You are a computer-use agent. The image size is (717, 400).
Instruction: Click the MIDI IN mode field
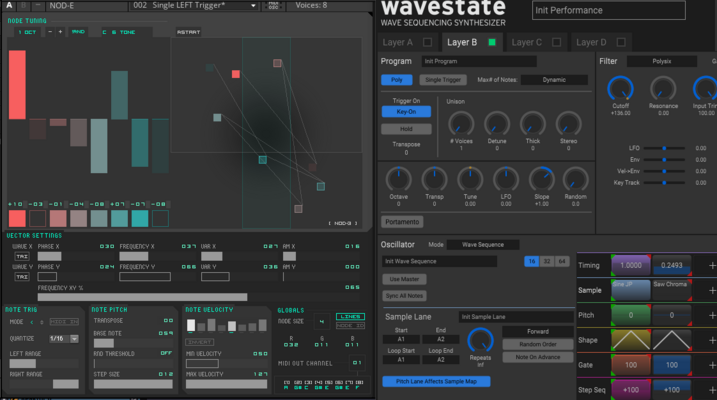pyautogui.click(x=64, y=322)
